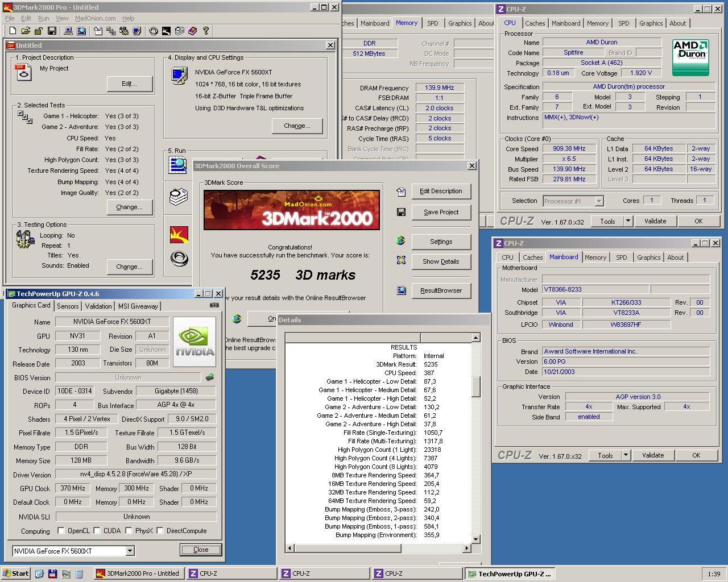
Task: Click the computer system info toolbar icon
Action: (67, 31)
